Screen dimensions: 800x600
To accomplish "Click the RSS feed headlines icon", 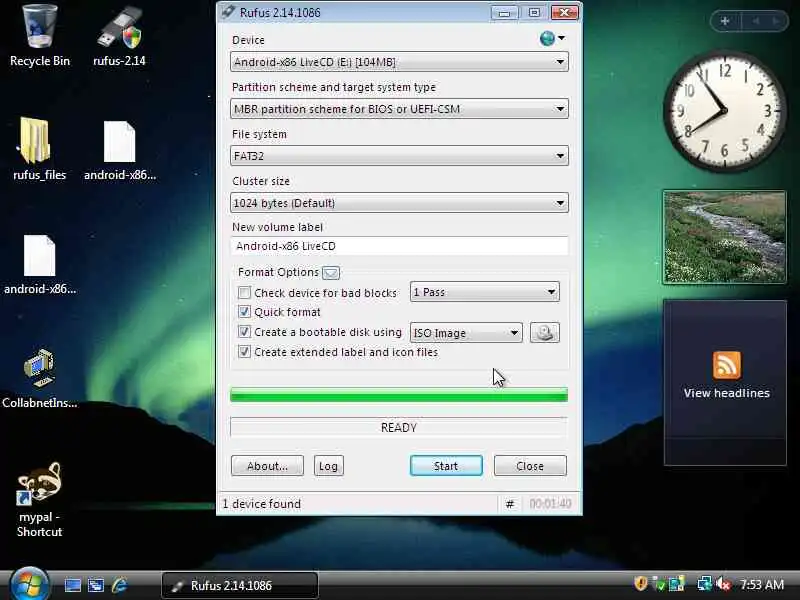I will [727, 365].
